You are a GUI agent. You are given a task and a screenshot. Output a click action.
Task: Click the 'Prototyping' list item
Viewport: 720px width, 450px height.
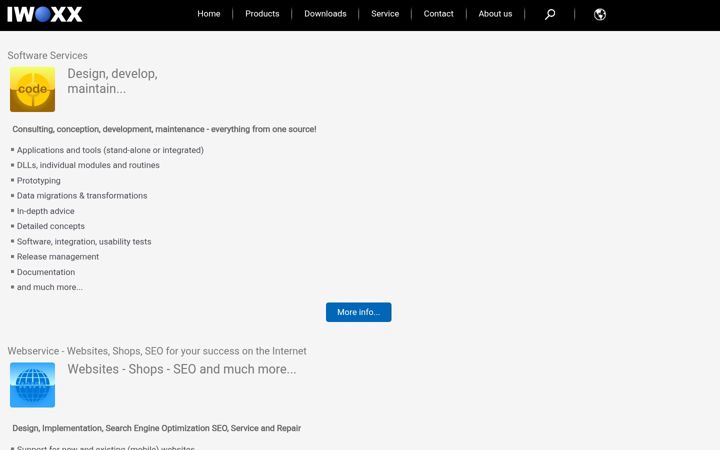[39, 181]
